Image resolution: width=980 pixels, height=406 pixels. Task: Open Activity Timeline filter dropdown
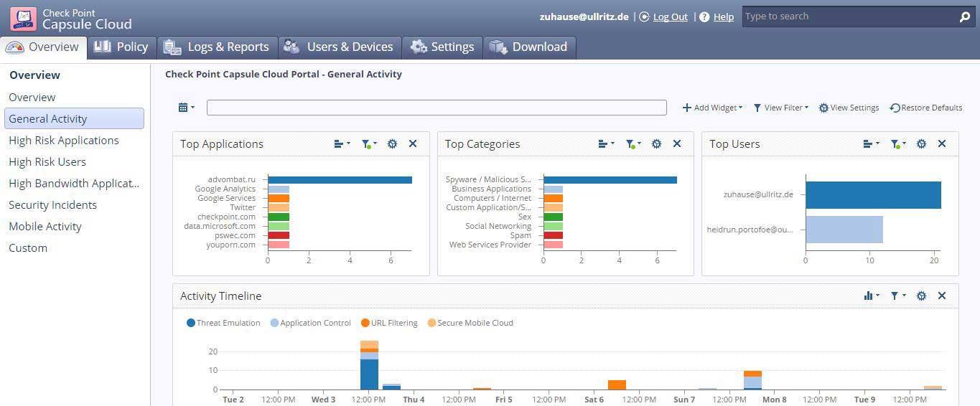coord(898,296)
